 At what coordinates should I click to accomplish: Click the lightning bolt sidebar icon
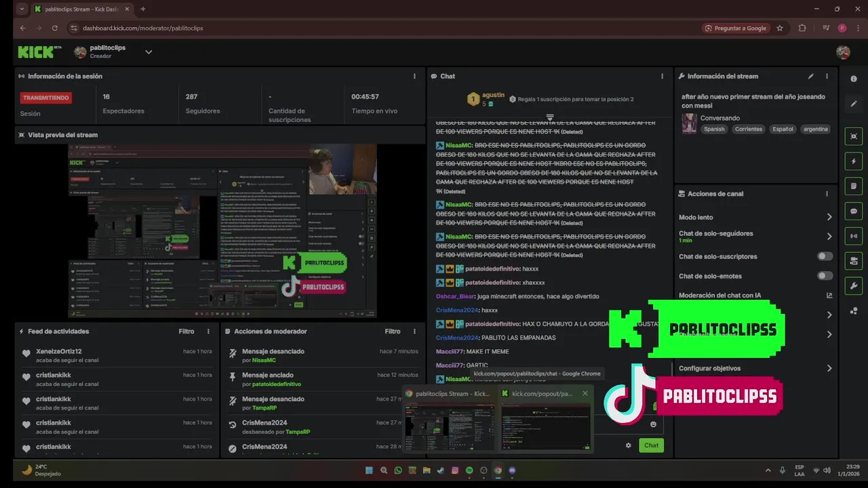click(x=853, y=161)
